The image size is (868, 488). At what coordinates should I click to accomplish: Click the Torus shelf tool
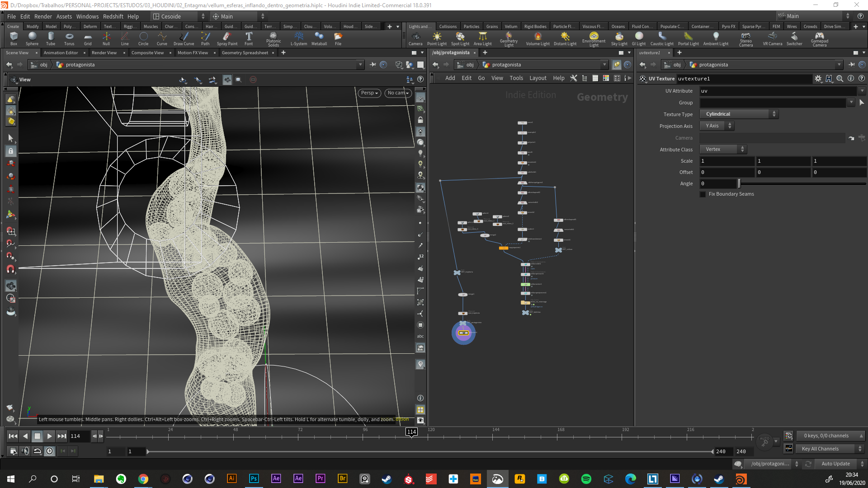pyautogui.click(x=69, y=38)
